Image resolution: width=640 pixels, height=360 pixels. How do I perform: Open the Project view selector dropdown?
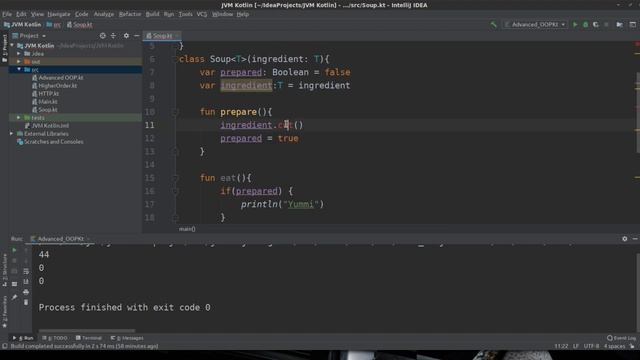29,36
